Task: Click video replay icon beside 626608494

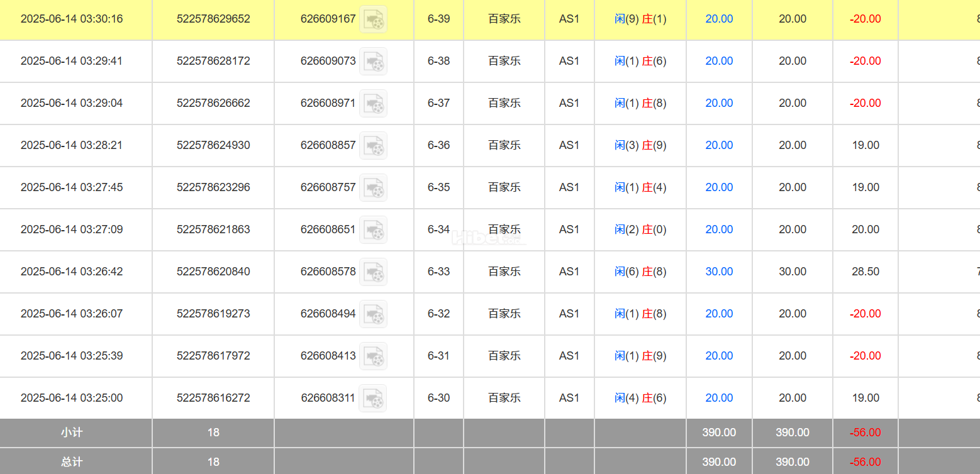Action: tap(373, 314)
